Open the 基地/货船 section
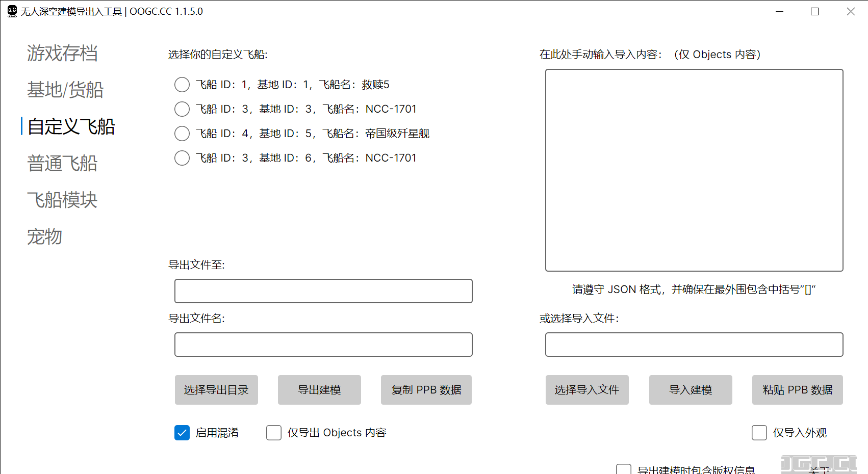868x474 pixels. [x=65, y=90]
